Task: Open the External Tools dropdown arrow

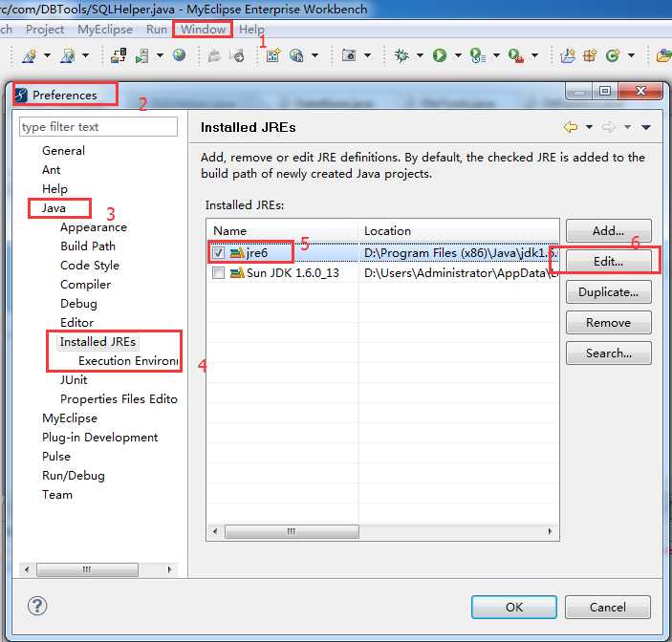Action: click(535, 55)
